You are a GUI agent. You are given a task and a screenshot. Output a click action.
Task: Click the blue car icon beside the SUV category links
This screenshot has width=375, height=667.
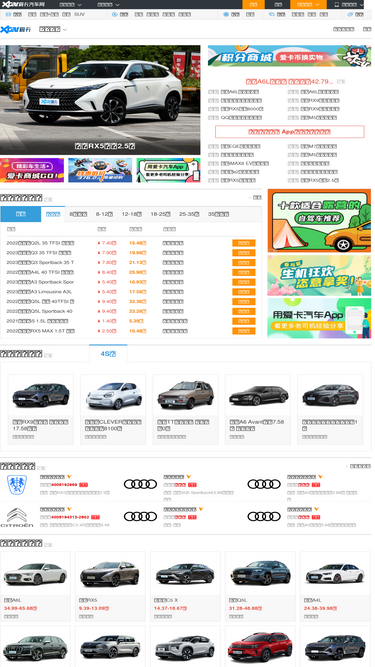click(8, 14)
